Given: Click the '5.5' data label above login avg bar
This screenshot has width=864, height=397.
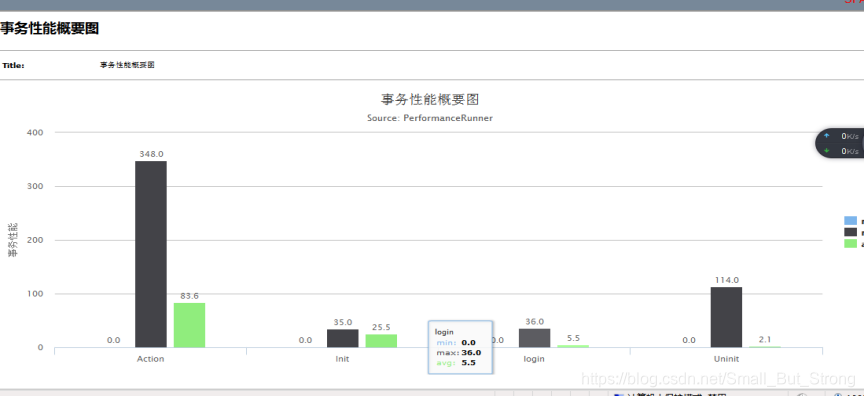Looking at the screenshot, I should click(x=574, y=338).
